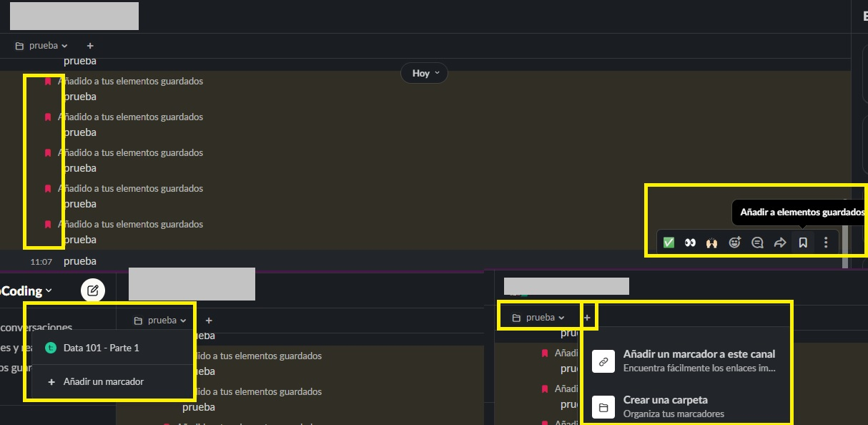Open the add reaction emoji picker
Screen dimensions: 868x425
click(x=734, y=242)
